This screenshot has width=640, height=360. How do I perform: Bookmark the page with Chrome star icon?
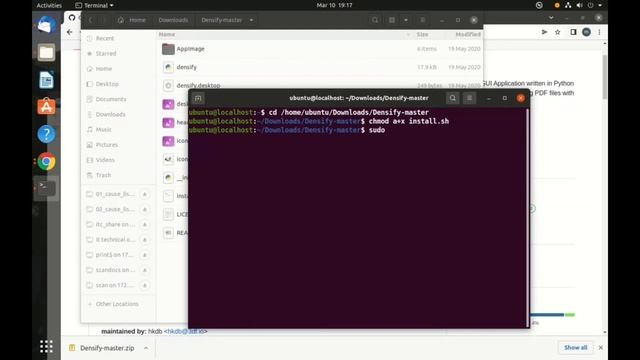coord(558,32)
